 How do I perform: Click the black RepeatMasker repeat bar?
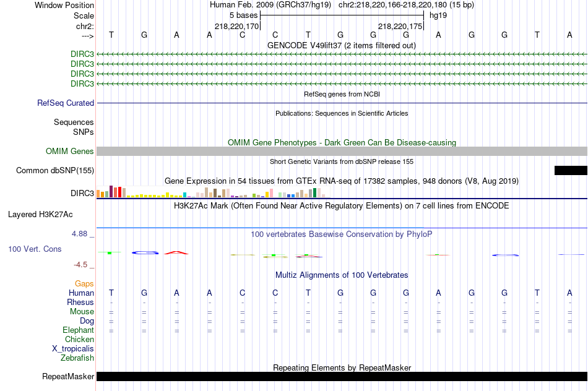click(342, 376)
